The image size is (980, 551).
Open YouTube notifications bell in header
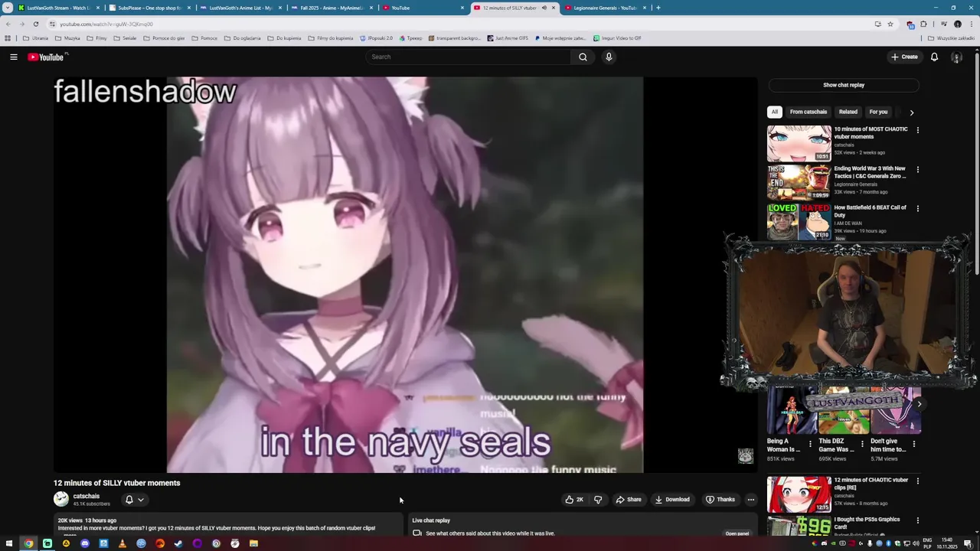934,57
